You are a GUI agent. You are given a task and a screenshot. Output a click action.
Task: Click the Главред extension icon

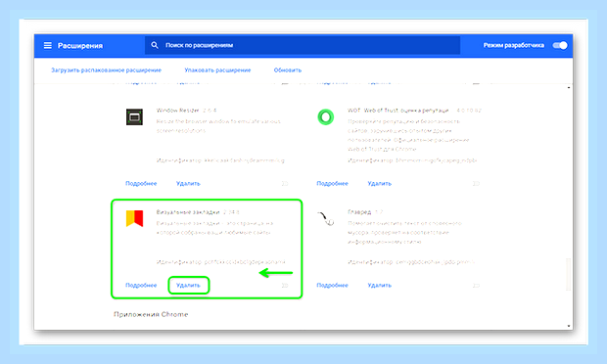pos(326,218)
